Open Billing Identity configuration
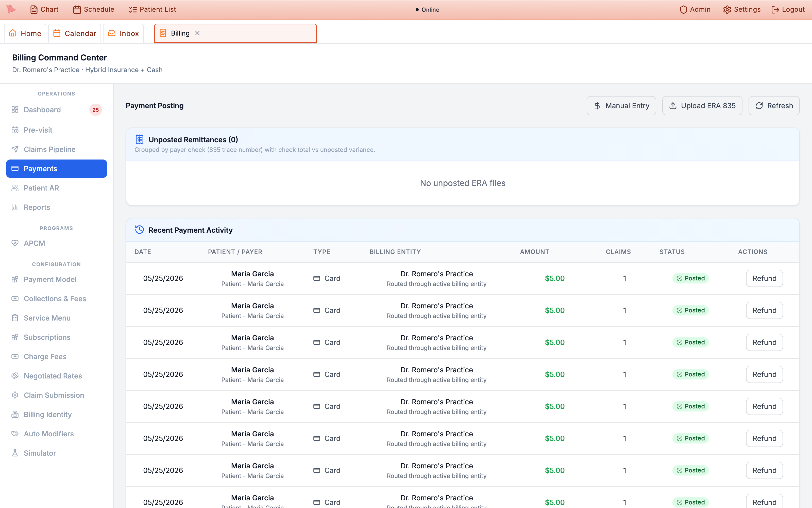 [x=56, y=415]
